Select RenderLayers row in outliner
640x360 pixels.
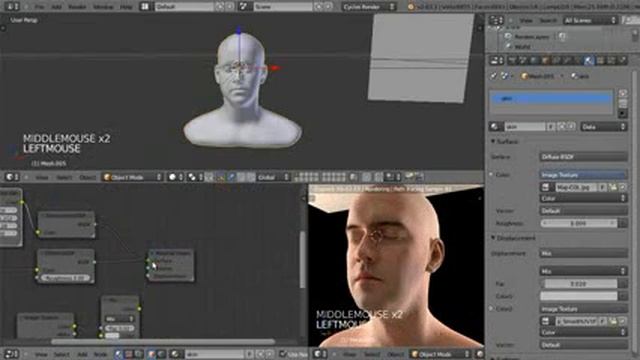[531, 37]
